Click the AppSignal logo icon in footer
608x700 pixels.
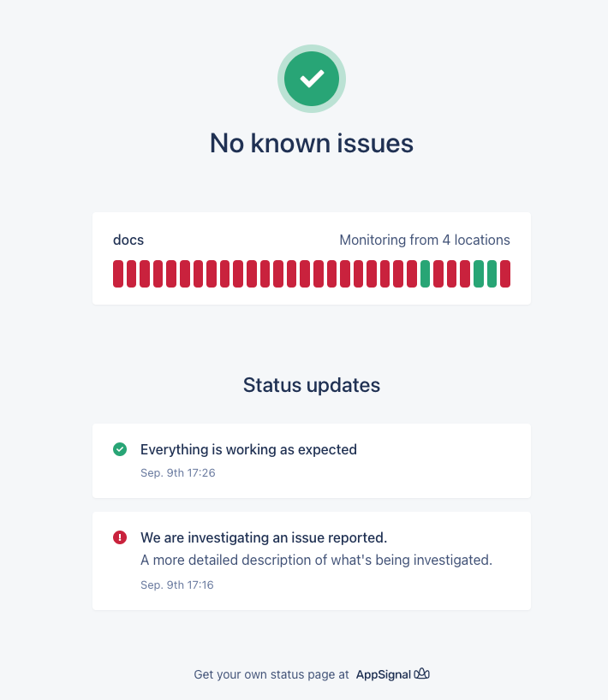coord(421,673)
